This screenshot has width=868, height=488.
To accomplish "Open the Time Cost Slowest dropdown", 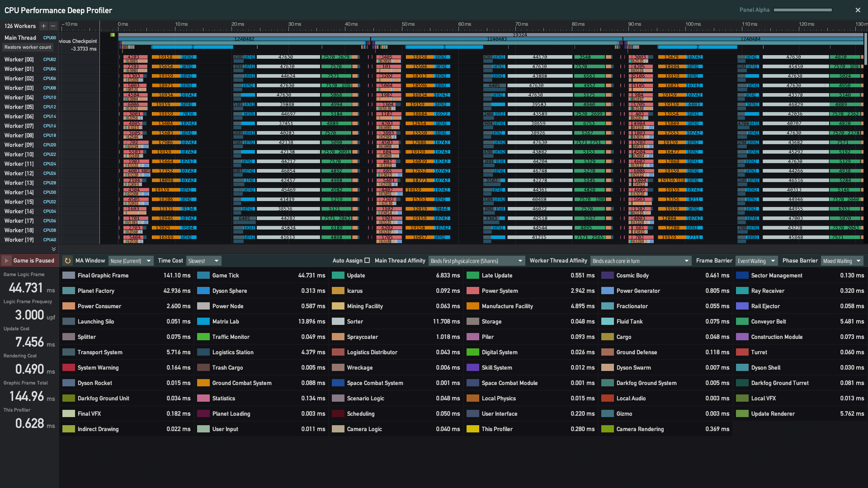I will [x=203, y=261].
